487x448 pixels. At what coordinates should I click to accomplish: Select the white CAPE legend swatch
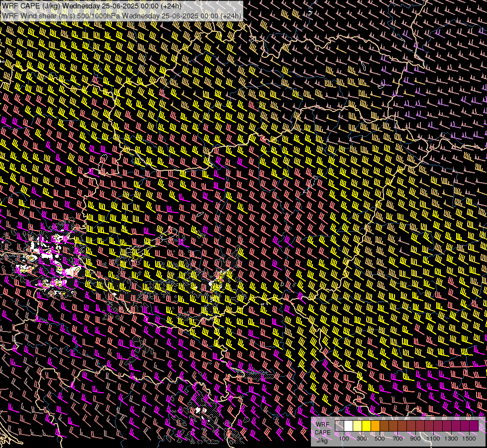click(x=349, y=426)
